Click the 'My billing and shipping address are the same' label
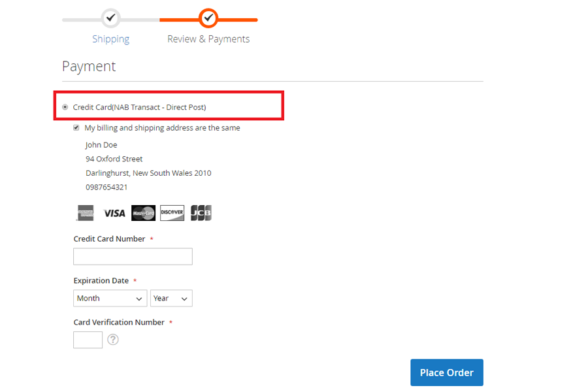The image size is (588, 392). click(162, 128)
